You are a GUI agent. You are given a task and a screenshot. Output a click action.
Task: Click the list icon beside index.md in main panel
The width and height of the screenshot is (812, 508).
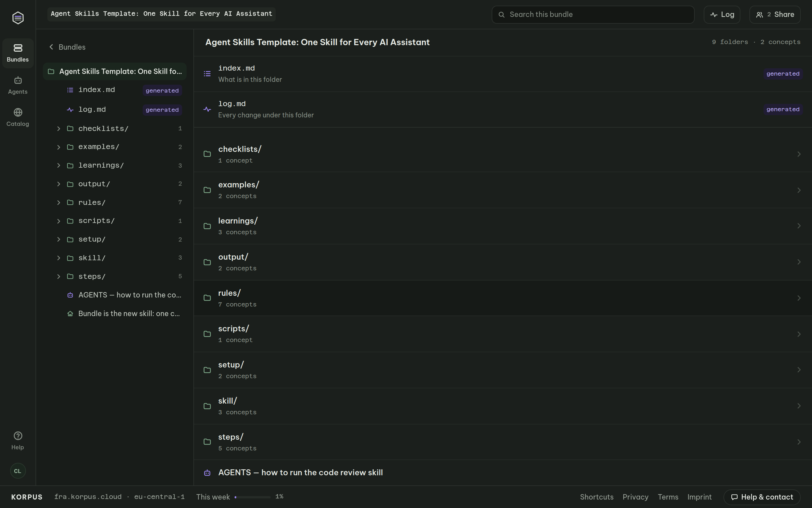[x=207, y=74]
